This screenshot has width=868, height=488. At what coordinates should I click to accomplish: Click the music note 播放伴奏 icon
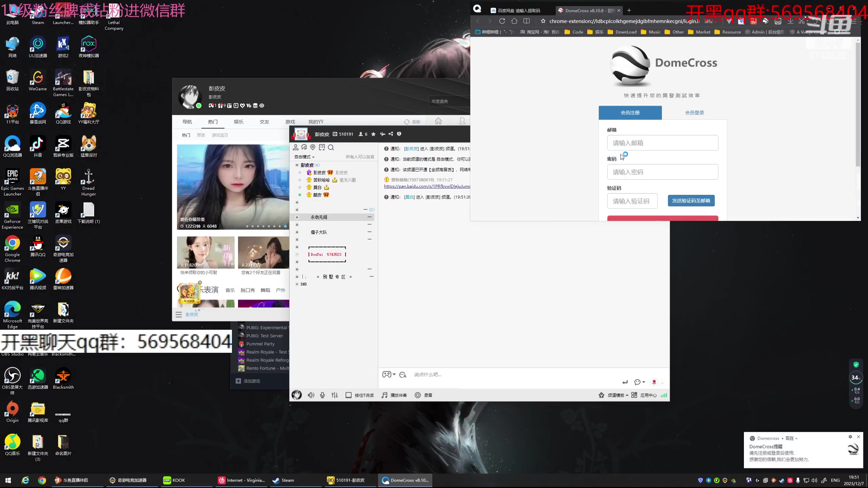tap(384, 395)
